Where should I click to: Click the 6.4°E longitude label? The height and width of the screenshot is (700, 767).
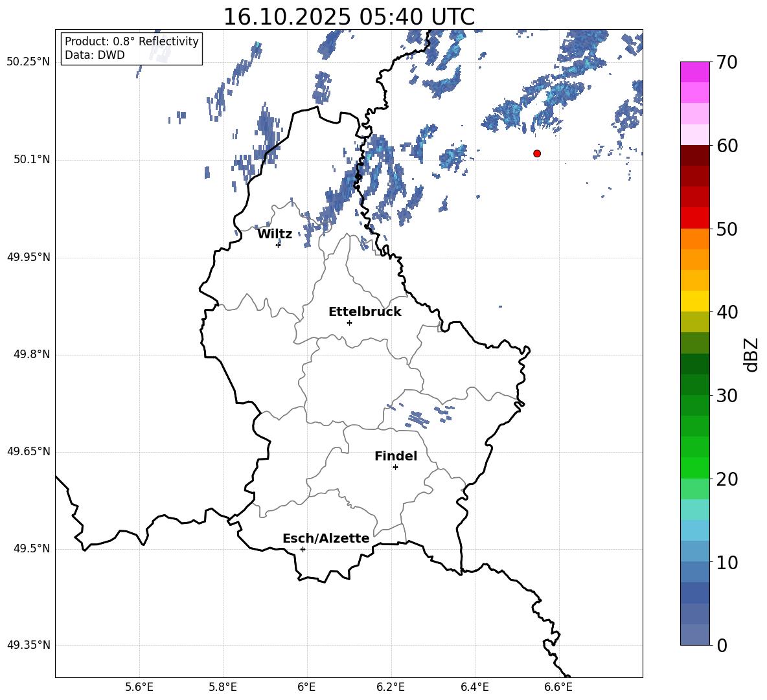(x=474, y=687)
